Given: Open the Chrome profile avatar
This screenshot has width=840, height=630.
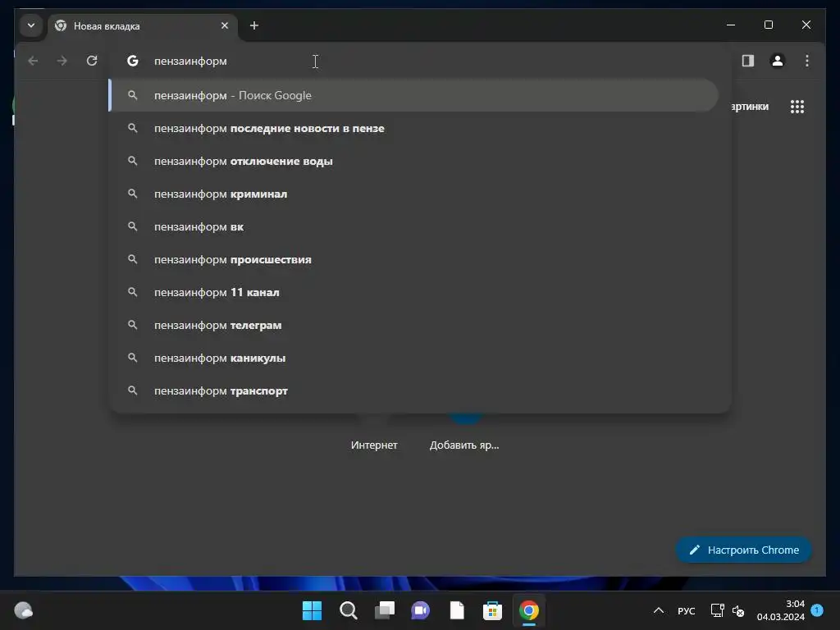Looking at the screenshot, I should tap(778, 61).
